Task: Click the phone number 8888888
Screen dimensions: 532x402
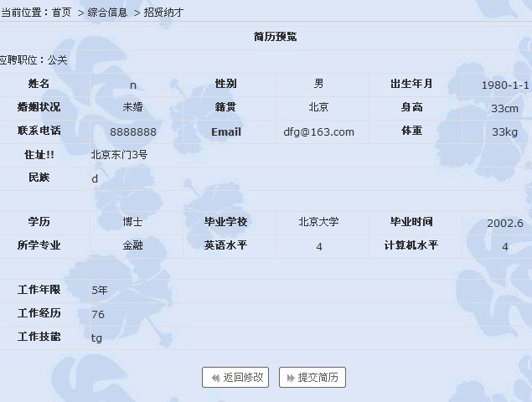Action: pos(133,131)
